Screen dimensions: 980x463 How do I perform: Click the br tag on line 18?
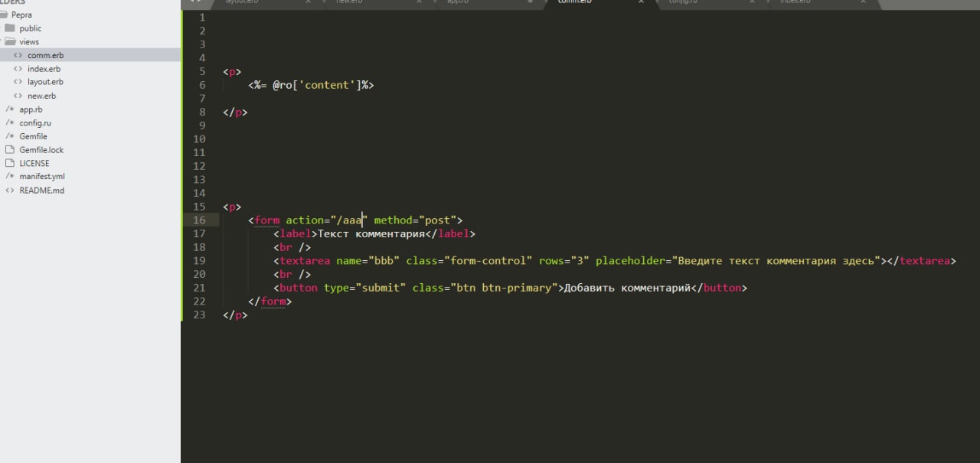pyautogui.click(x=292, y=247)
